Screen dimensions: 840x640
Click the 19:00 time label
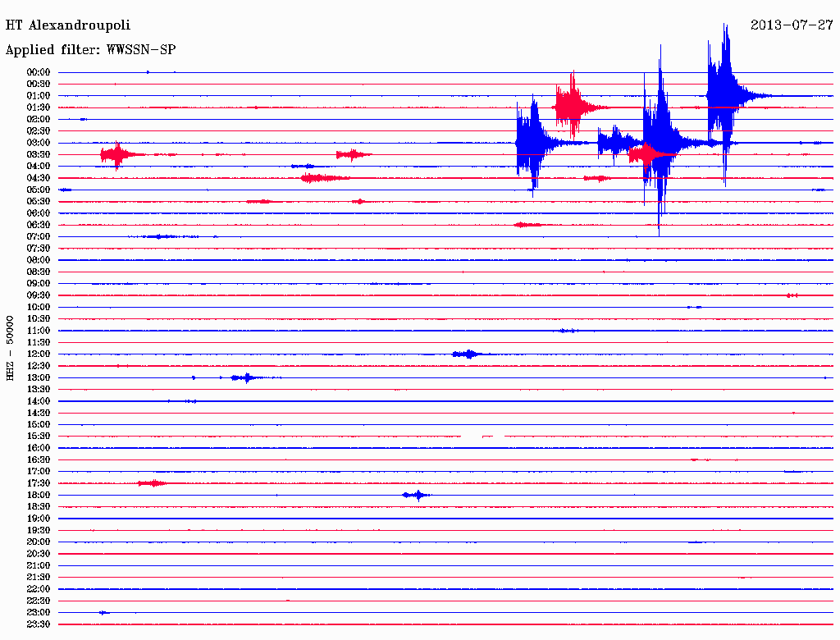coord(39,519)
